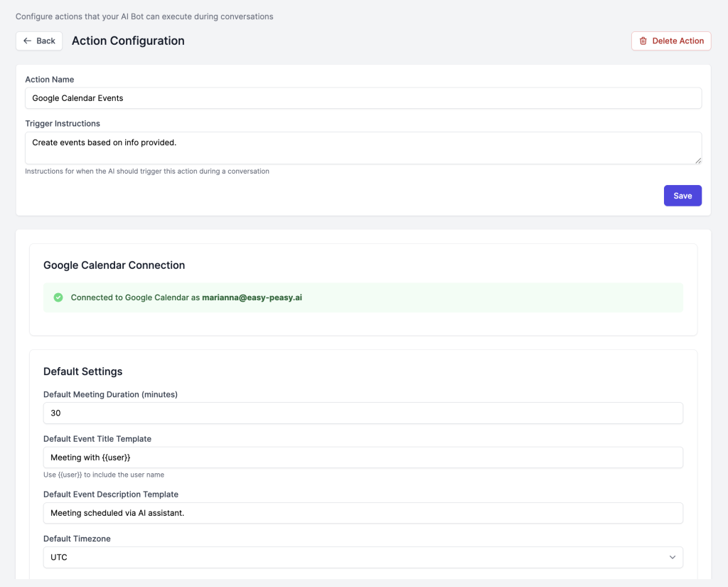This screenshot has height=587, width=728.
Task: Click the resize handle of the Trigger Instructions box
Action: coord(697,160)
